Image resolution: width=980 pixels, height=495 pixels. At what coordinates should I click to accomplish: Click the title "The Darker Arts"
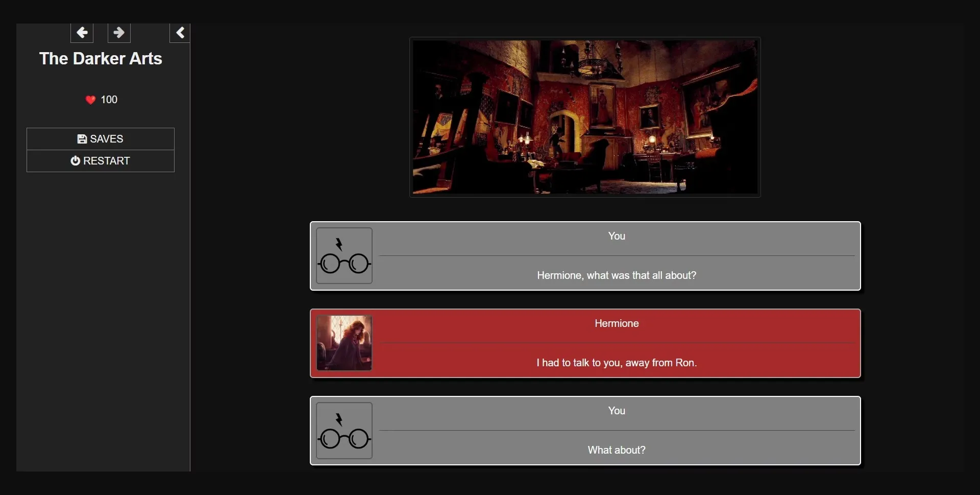(x=101, y=59)
